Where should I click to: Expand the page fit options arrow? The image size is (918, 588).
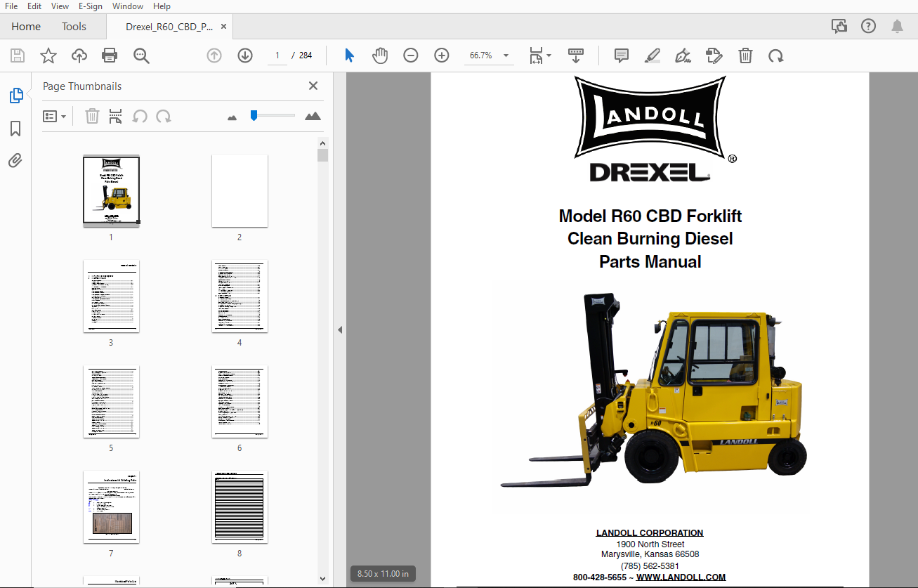549,55
